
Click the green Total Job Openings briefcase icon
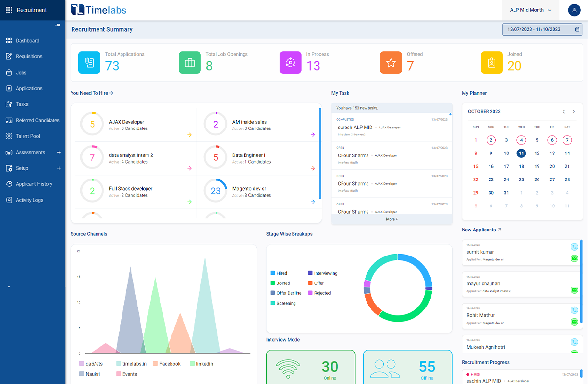pos(190,62)
